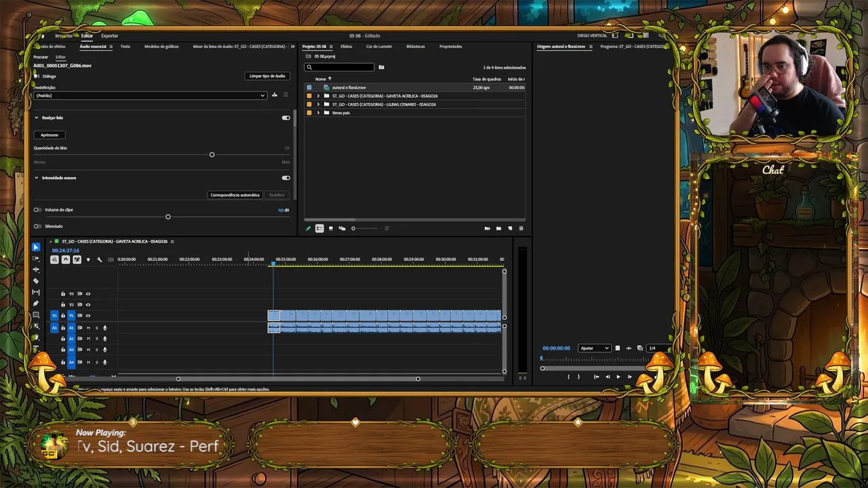Click the Project panel search field
Viewport: 868px width, 488px height.
(x=339, y=67)
